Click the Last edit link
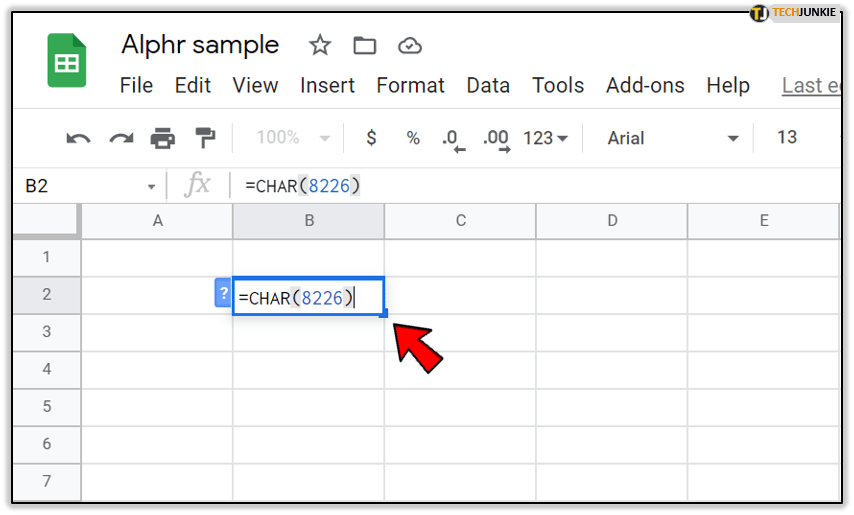 [x=811, y=86]
